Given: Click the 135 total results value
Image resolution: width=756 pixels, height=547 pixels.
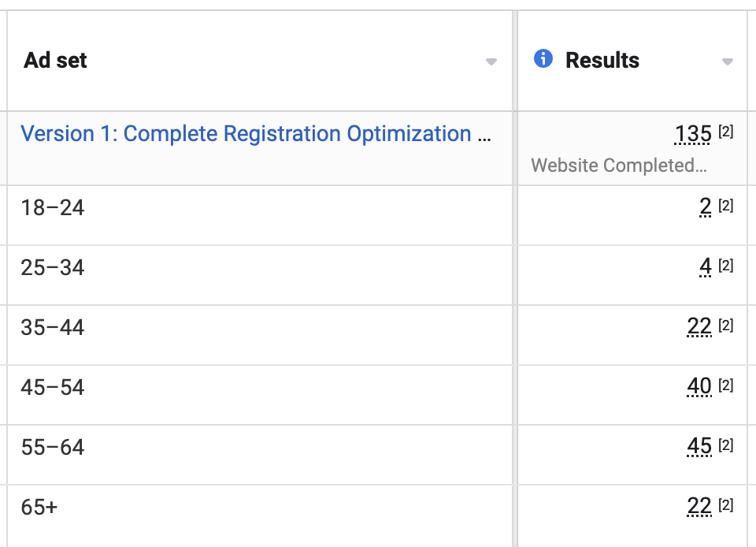Looking at the screenshot, I should click(693, 134).
